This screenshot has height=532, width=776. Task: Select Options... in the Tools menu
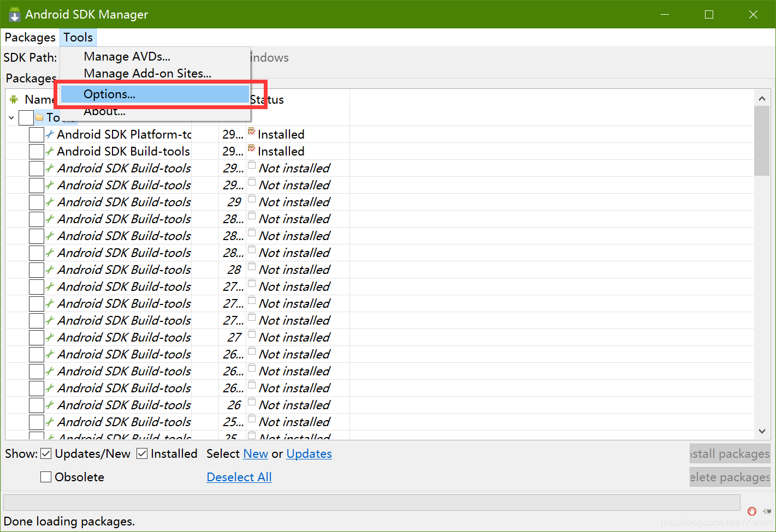155,94
